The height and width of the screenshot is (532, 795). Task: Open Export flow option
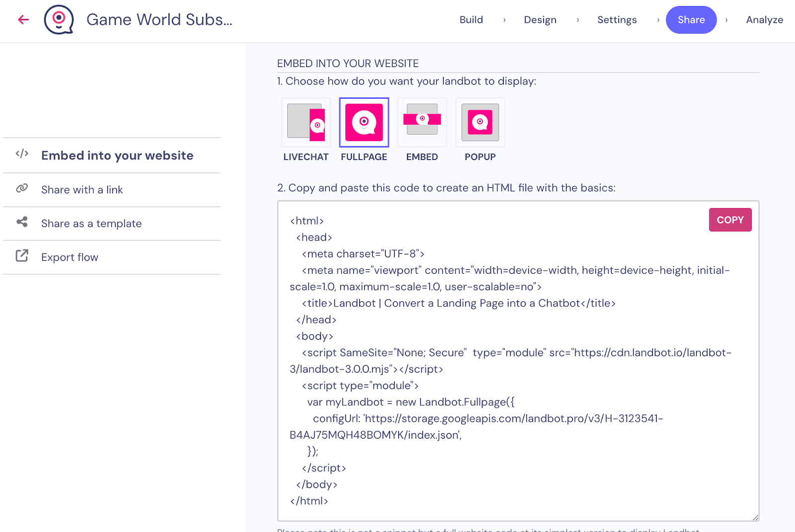tap(112, 257)
